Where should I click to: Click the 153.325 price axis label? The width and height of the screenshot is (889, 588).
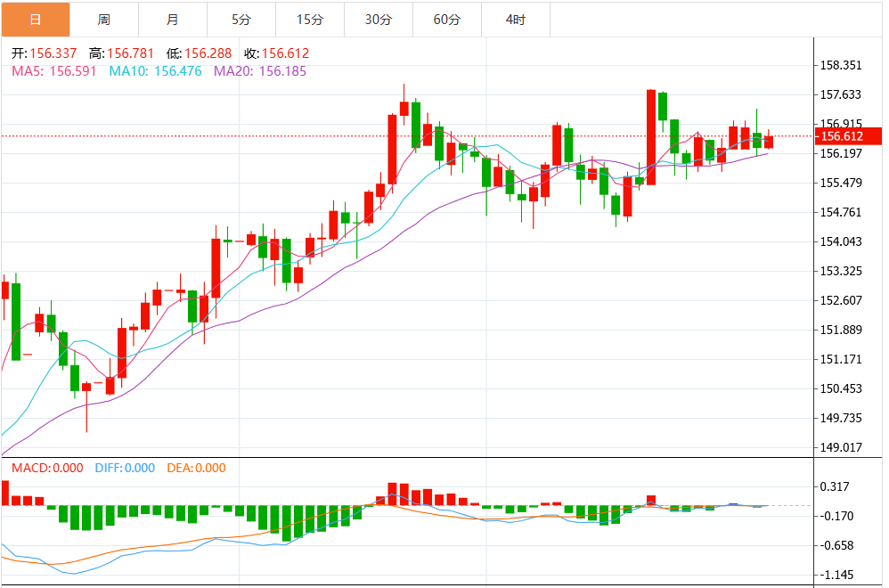pos(842,271)
